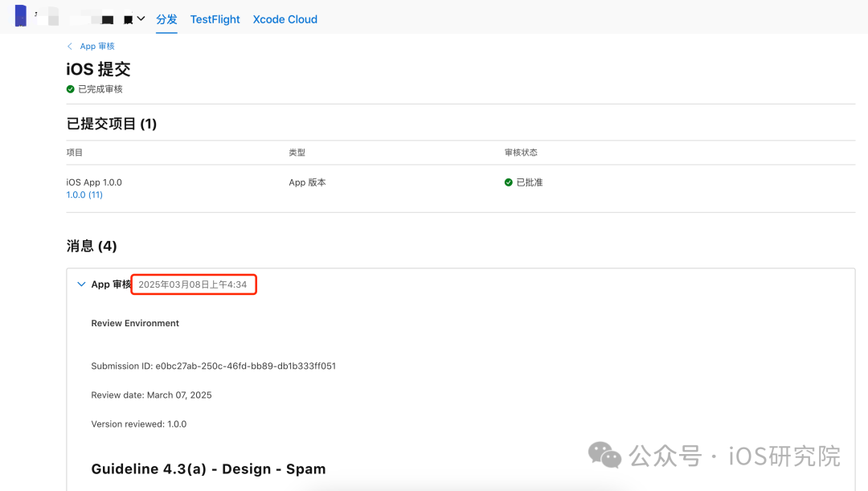Click the Review date: March 07, 2025 line

152,395
